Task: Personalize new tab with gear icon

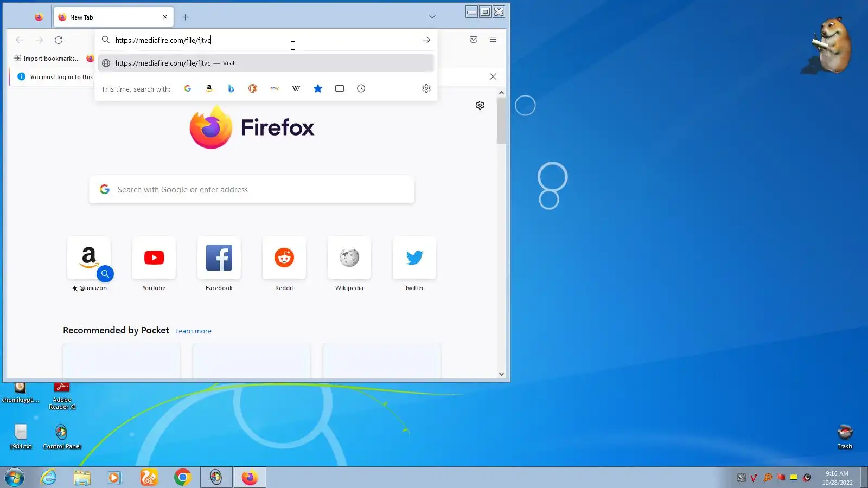Action: (480, 105)
